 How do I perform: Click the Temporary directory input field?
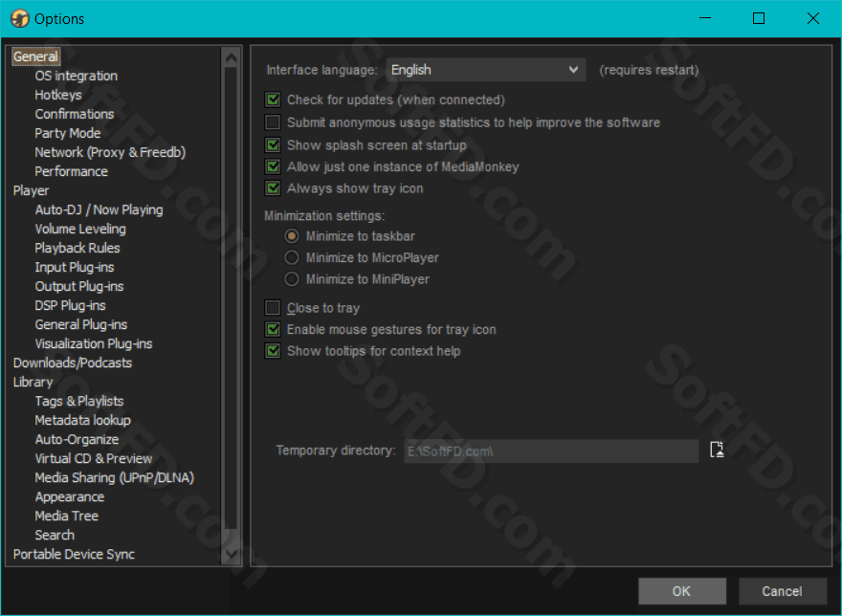[551, 451]
